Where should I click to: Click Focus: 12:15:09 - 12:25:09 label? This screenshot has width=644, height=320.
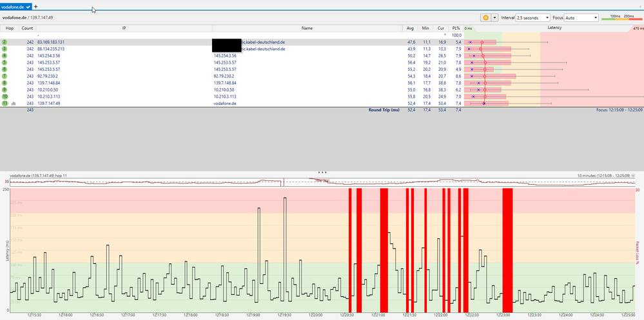[620, 110]
